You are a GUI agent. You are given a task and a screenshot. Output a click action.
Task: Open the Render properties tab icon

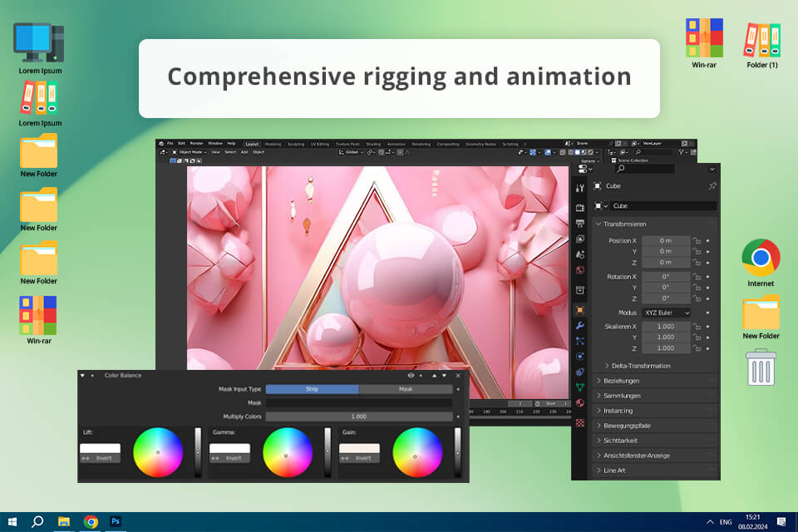(579, 207)
